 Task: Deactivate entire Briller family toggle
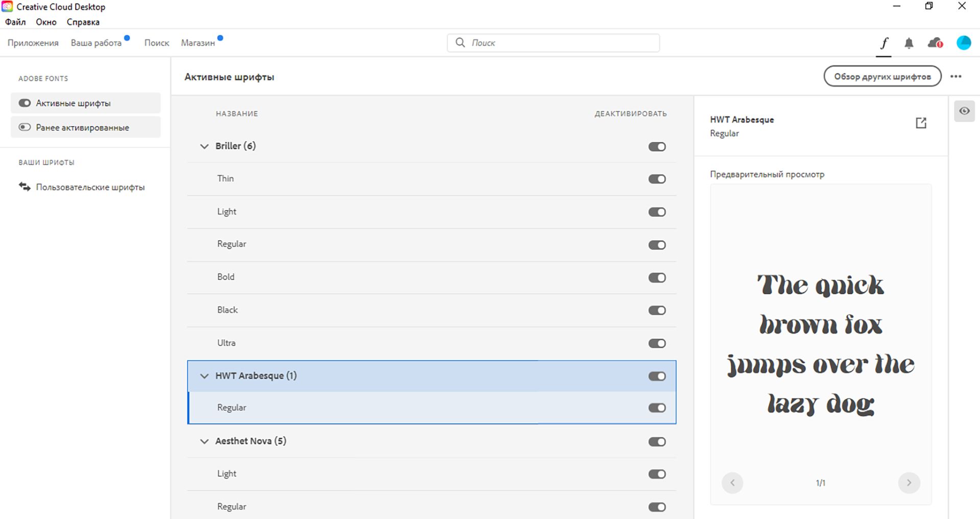(x=657, y=147)
